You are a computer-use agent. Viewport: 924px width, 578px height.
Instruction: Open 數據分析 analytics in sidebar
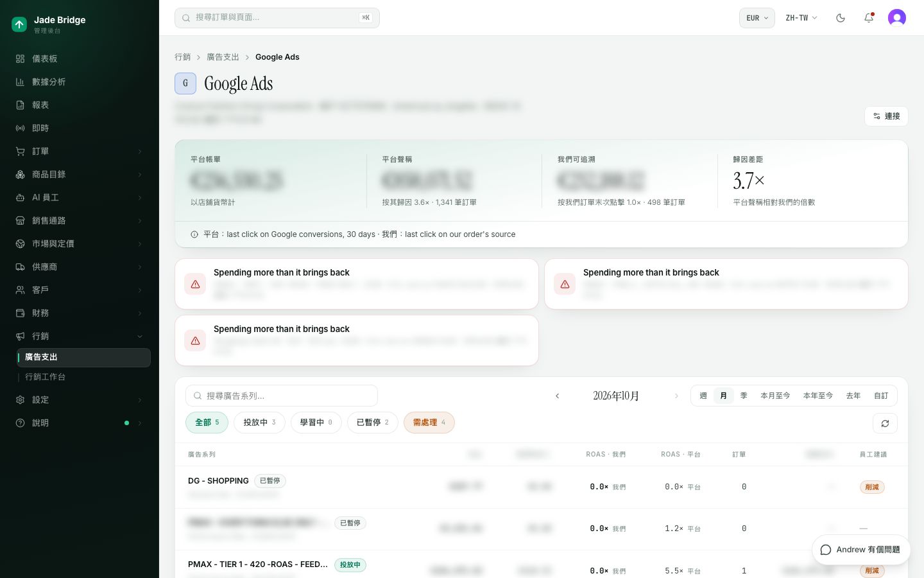pyautogui.click(x=80, y=82)
